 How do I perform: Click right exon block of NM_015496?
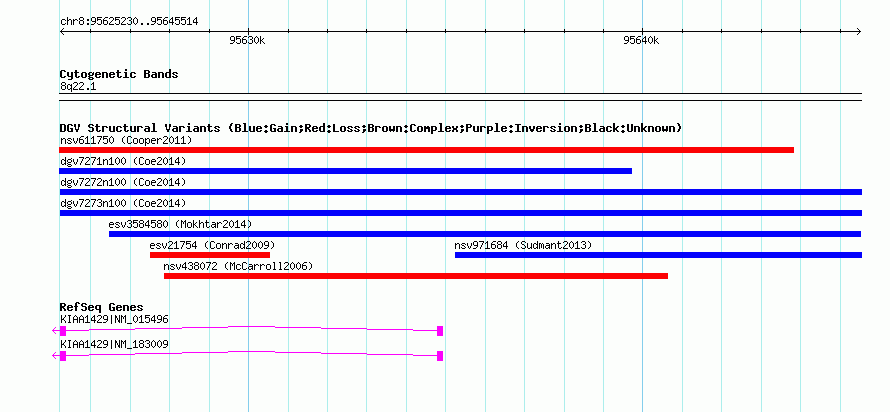pos(440,331)
